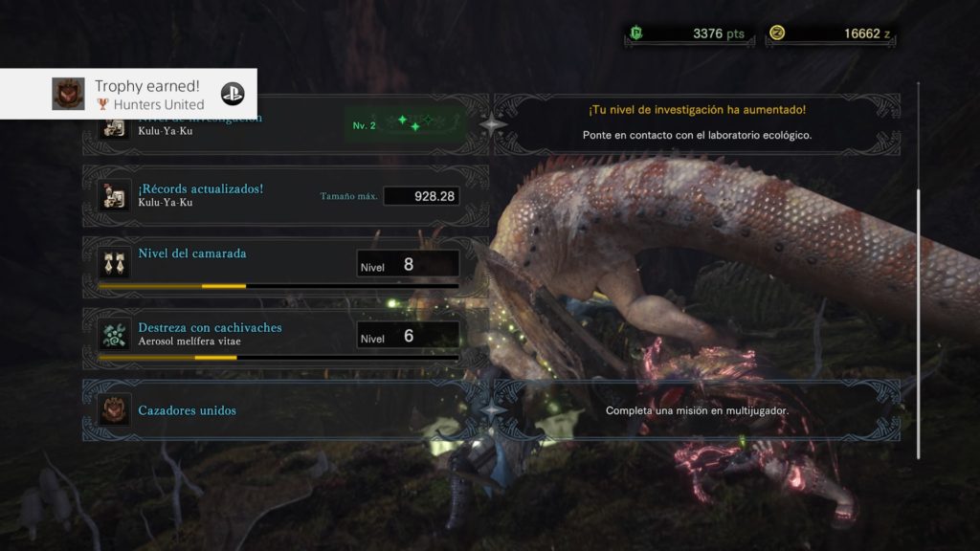This screenshot has width=980, height=551.
Task: Select the ¡Récords actualizados! entry
Action: pyautogui.click(x=285, y=196)
